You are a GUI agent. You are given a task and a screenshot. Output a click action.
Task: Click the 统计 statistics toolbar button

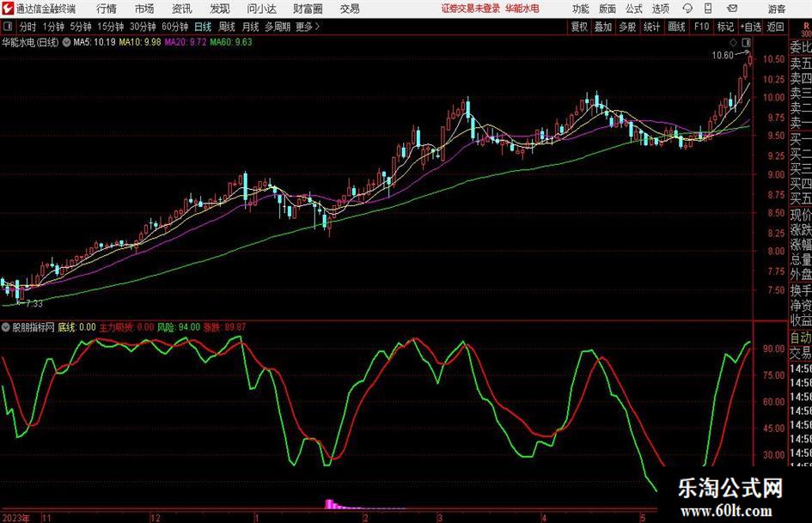tap(651, 27)
